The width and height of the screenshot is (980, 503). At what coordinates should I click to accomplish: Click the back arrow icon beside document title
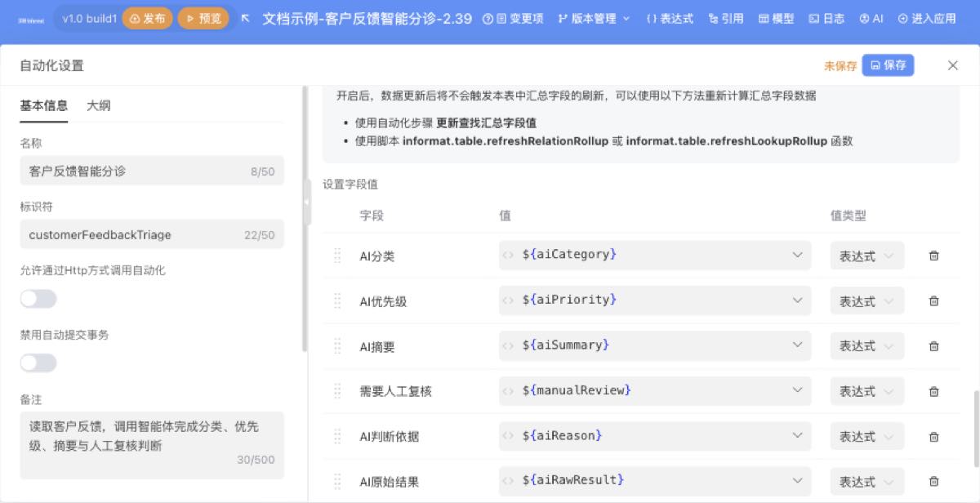pyautogui.click(x=245, y=18)
